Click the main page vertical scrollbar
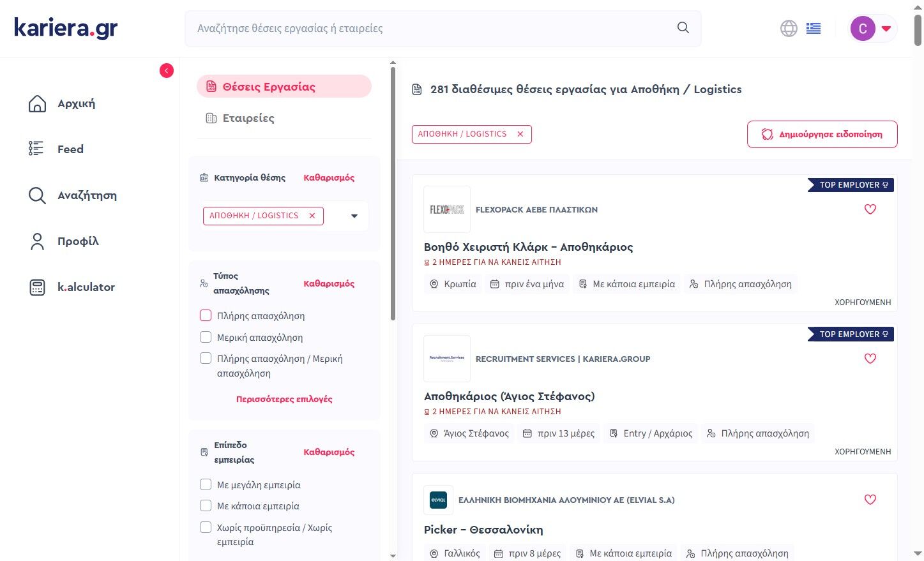Viewport: 924px width, 561px height. [918, 30]
